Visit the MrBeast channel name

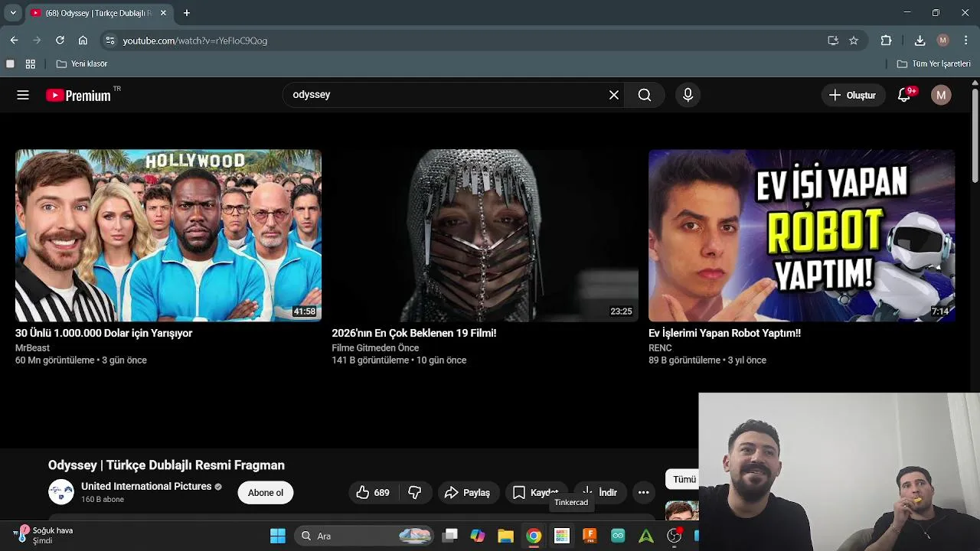[32, 347]
